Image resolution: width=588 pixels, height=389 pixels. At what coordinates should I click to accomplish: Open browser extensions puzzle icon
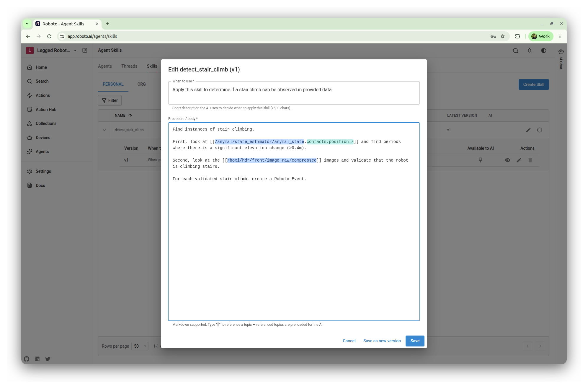(517, 36)
